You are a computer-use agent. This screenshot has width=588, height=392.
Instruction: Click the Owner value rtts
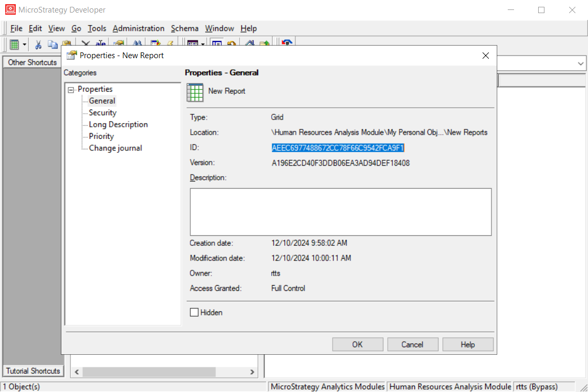pyautogui.click(x=275, y=273)
